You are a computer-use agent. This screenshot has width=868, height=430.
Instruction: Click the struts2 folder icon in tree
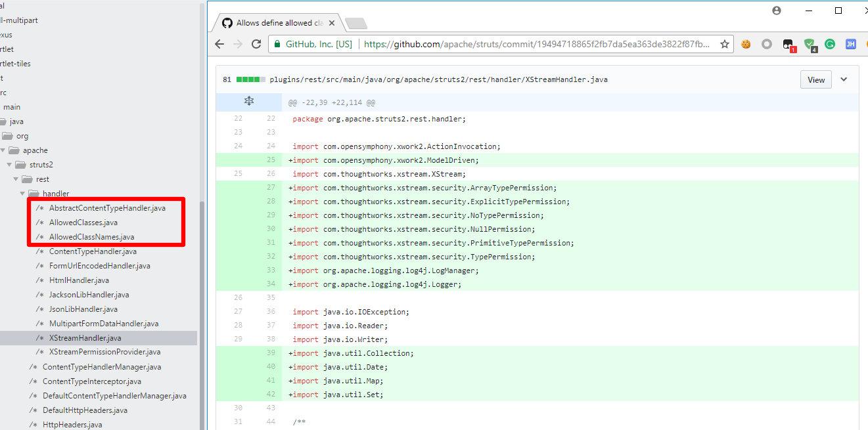pos(20,165)
